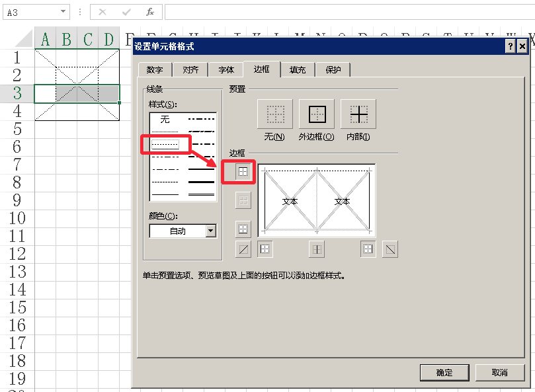Viewport: 535px width, 392px height.
Task: Switch to the 字体 tab
Action: (226, 70)
